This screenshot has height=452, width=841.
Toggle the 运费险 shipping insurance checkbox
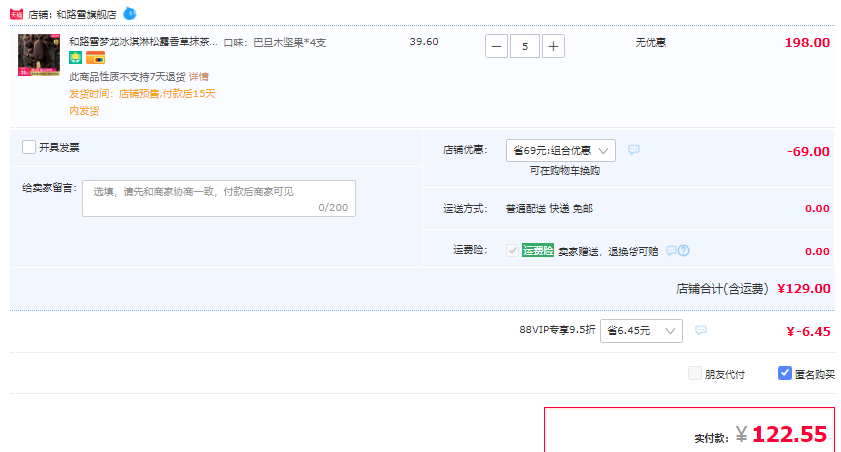(512, 250)
